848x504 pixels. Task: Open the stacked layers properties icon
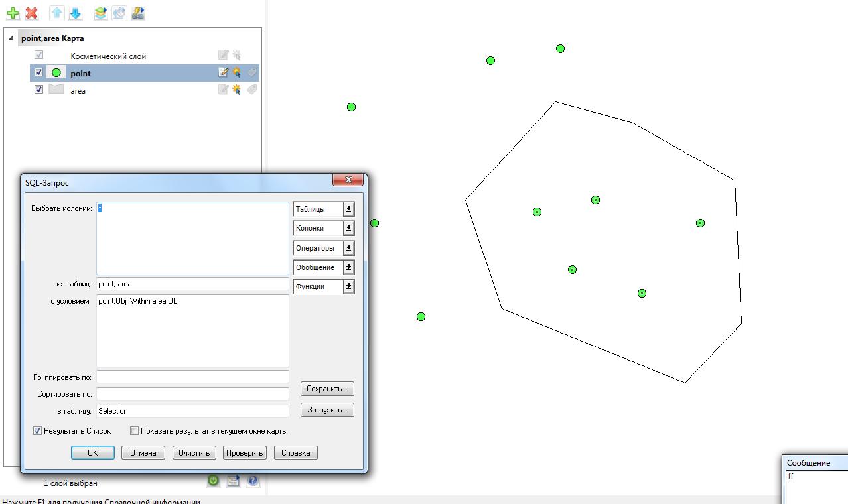coord(100,13)
